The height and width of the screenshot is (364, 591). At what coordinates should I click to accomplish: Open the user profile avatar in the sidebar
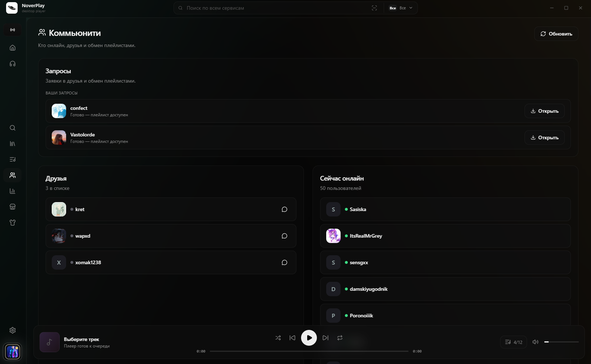(x=13, y=352)
